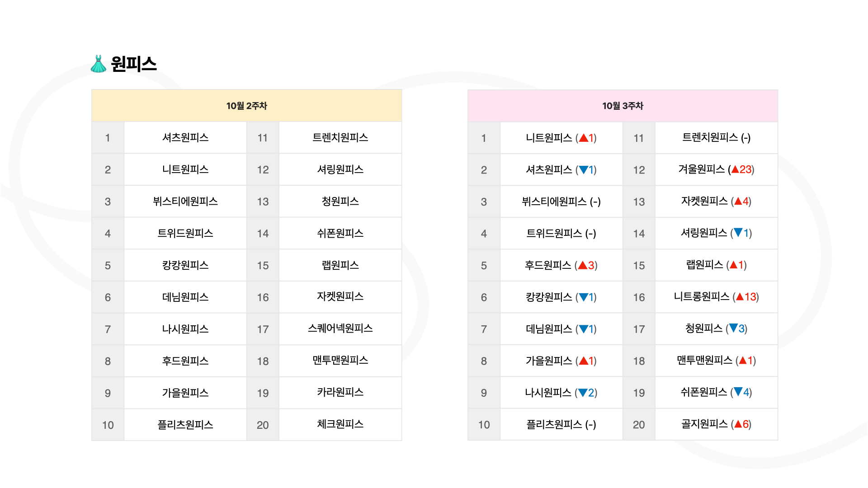Click 나시원피스 in the 10월 2주차 table
The height and width of the screenshot is (488, 868).
pyautogui.click(x=185, y=329)
